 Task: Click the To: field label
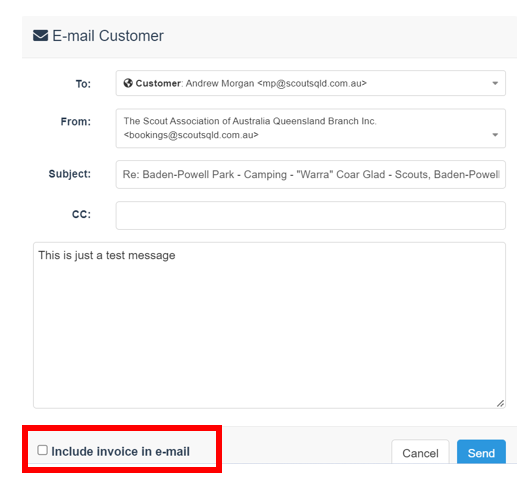click(x=83, y=84)
